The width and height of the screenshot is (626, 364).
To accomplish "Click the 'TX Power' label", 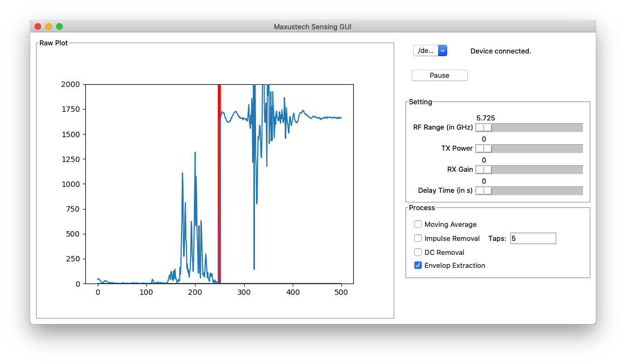I will [457, 149].
